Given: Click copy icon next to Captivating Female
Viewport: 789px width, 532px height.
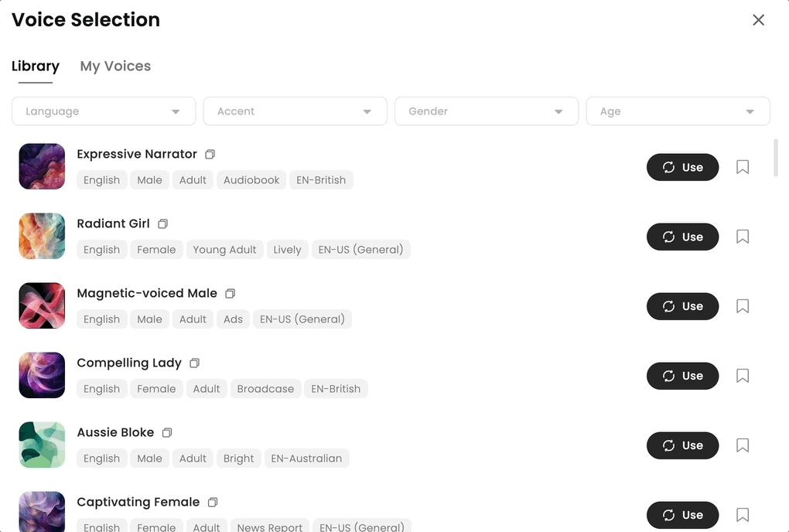Looking at the screenshot, I should click(213, 503).
